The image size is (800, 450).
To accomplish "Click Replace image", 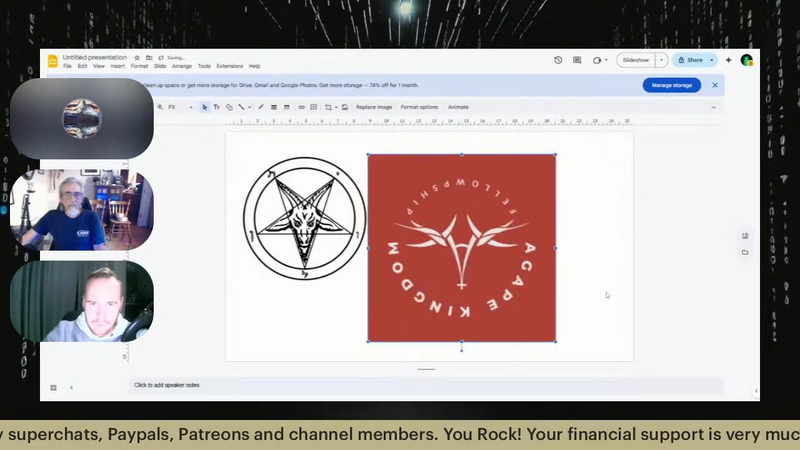I will (374, 107).
